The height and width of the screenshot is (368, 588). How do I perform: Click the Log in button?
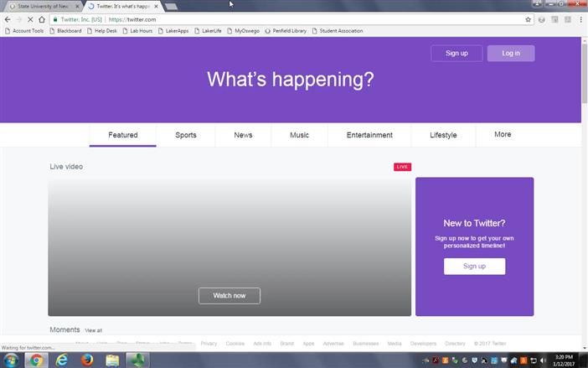[x=511, y=54]
